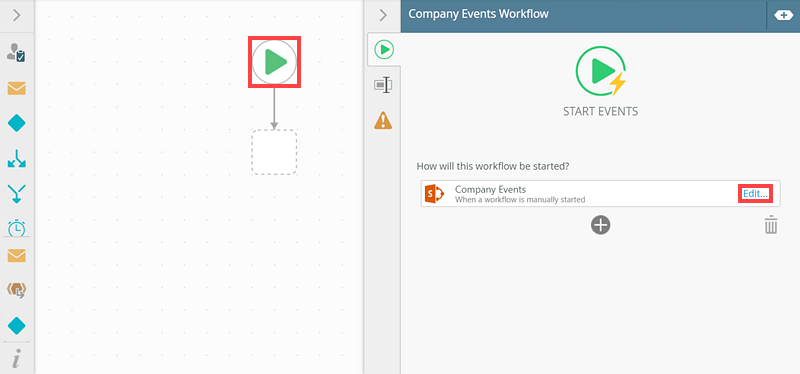
Task: Select the green Start node on canvas
Action: tap(274, 62)
